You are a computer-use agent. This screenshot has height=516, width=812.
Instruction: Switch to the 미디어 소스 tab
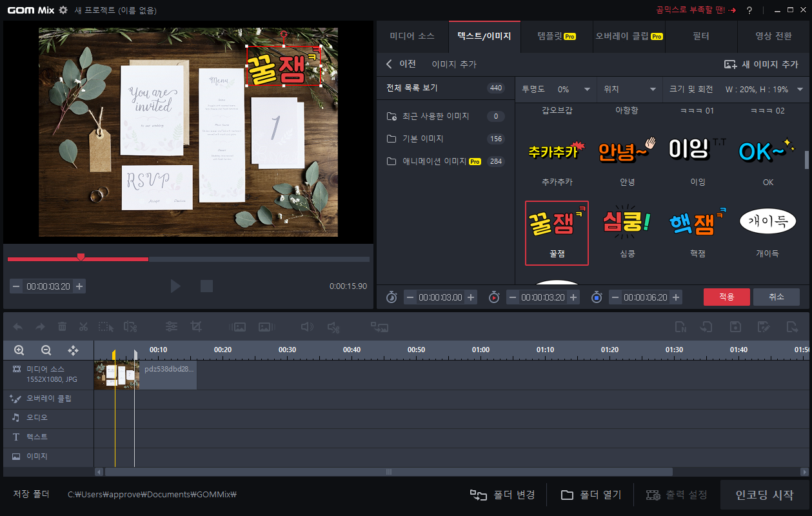(x=412, y=36)
